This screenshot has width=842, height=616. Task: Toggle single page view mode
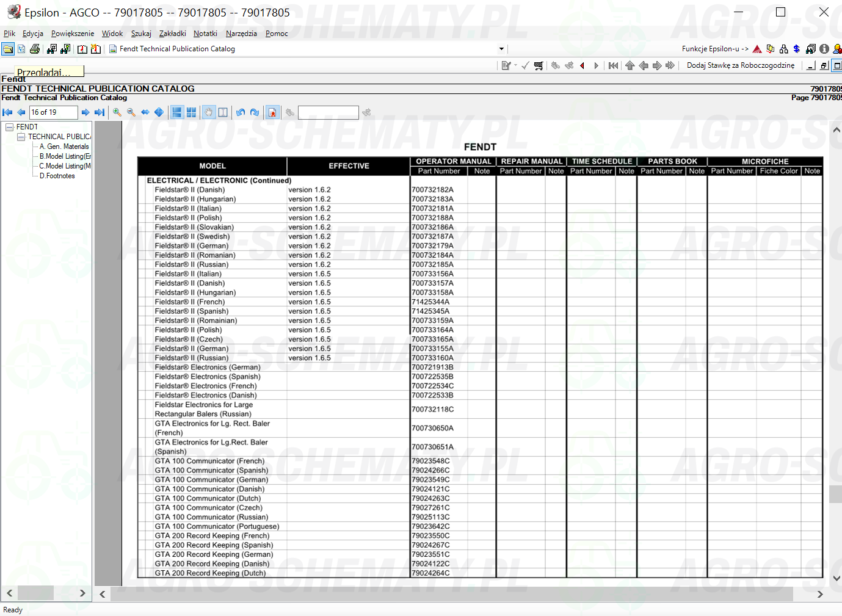tap(177, 112)
